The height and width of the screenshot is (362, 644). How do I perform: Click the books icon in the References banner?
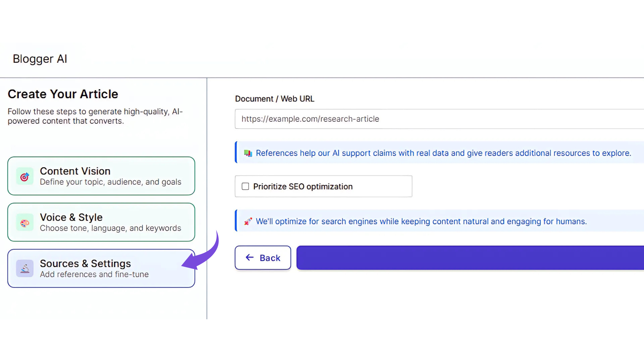[x=248, y=153]
